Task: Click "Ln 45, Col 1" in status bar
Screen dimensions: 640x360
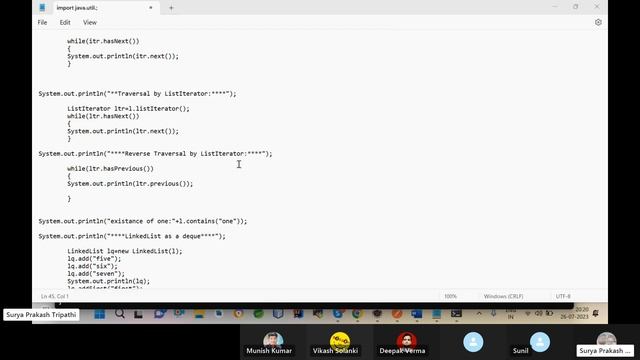Action: (x=55, y=296)
